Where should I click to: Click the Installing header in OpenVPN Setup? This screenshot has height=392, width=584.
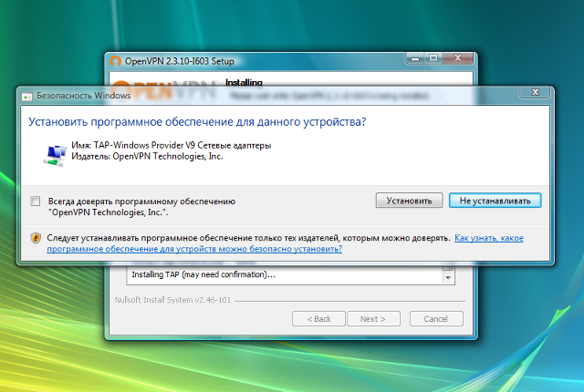(244, 82)
